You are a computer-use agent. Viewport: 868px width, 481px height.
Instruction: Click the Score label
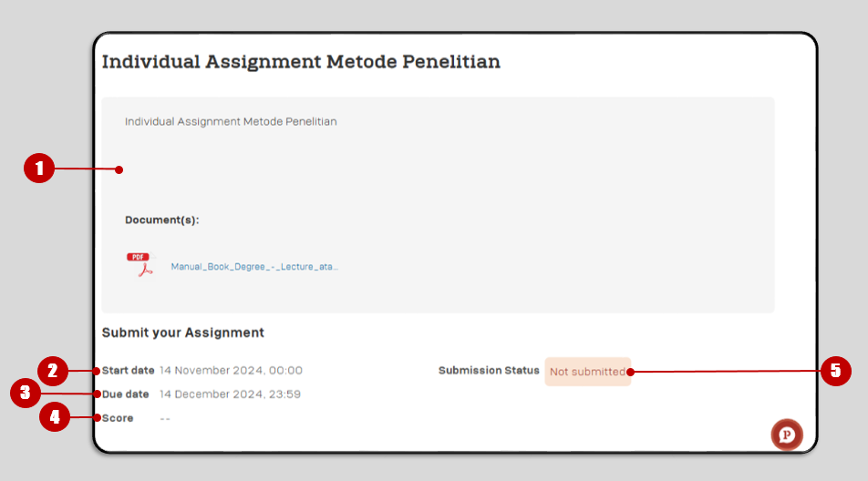118,418
